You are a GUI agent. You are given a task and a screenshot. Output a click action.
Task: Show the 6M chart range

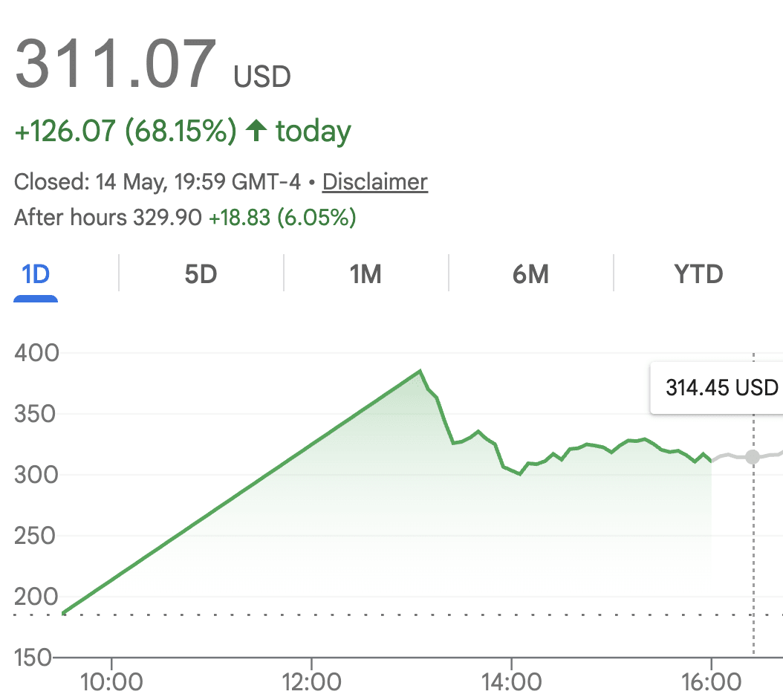pos(530,274)
